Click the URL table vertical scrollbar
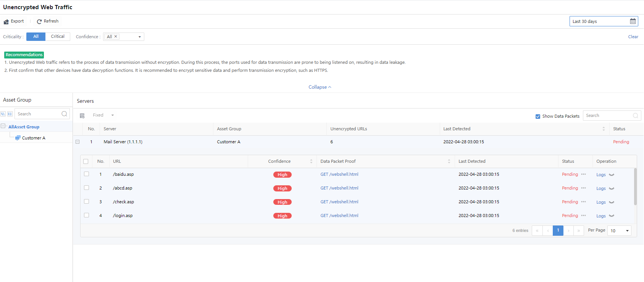644x282 pixels. tap(635, 187)
